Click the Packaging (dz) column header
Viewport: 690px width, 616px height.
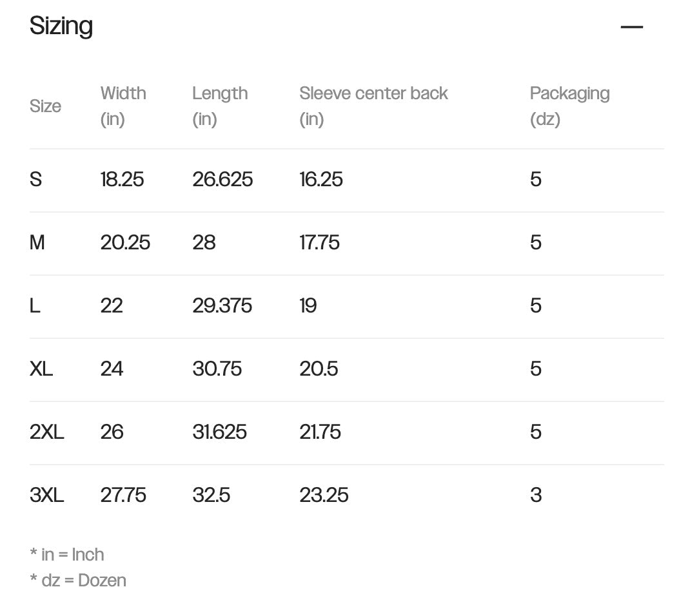pos(569,106)
